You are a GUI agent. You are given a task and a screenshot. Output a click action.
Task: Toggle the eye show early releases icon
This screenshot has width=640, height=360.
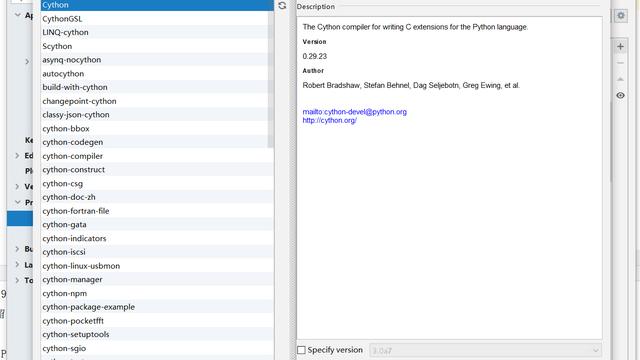[620, 96]
